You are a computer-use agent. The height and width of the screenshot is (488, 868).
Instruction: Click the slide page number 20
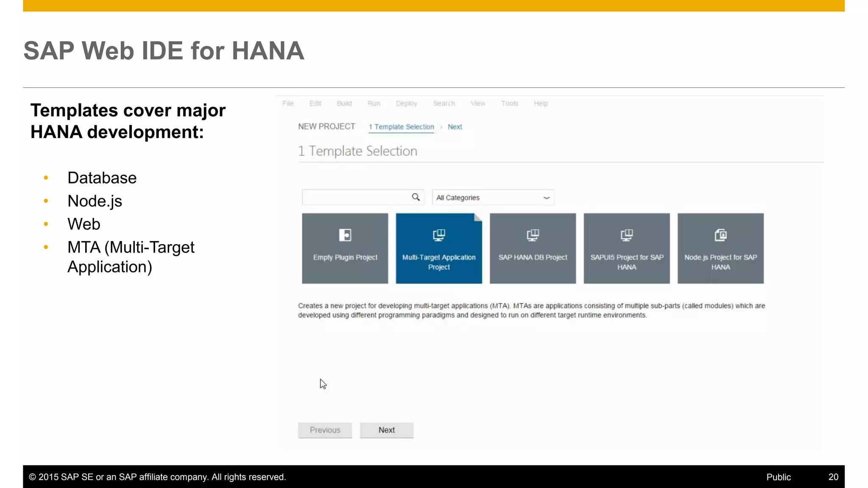tap(833, 477)
